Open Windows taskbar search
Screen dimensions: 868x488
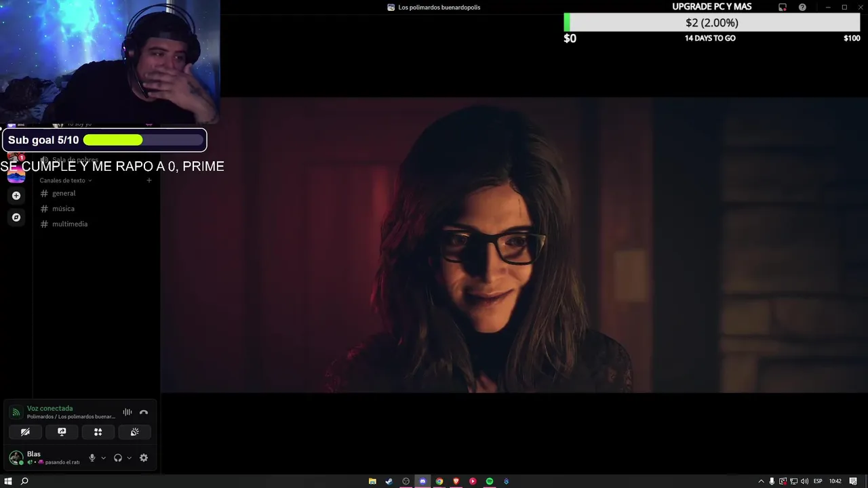click(x=24, y=481)
